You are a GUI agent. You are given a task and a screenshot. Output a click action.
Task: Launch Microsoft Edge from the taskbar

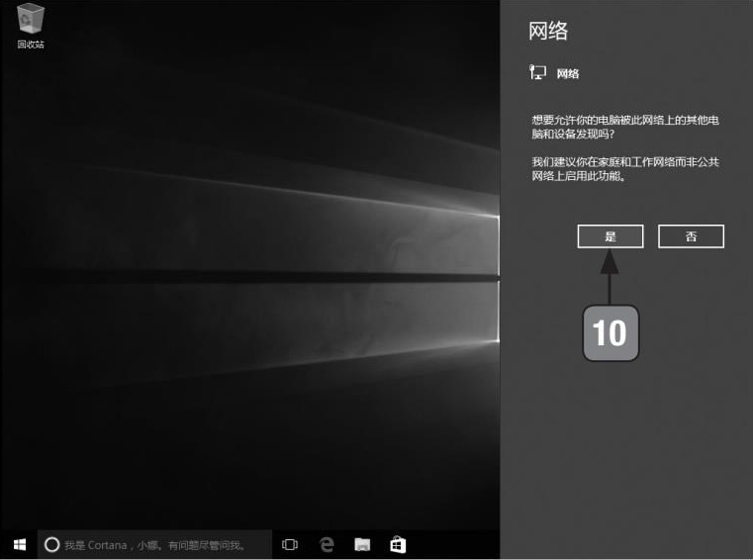[x=327, y=544]
